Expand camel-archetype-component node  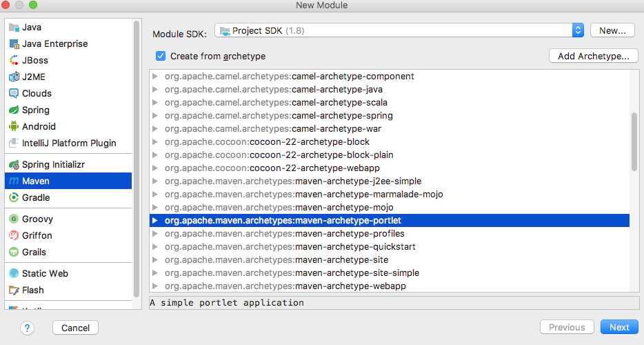click(155, 76)
